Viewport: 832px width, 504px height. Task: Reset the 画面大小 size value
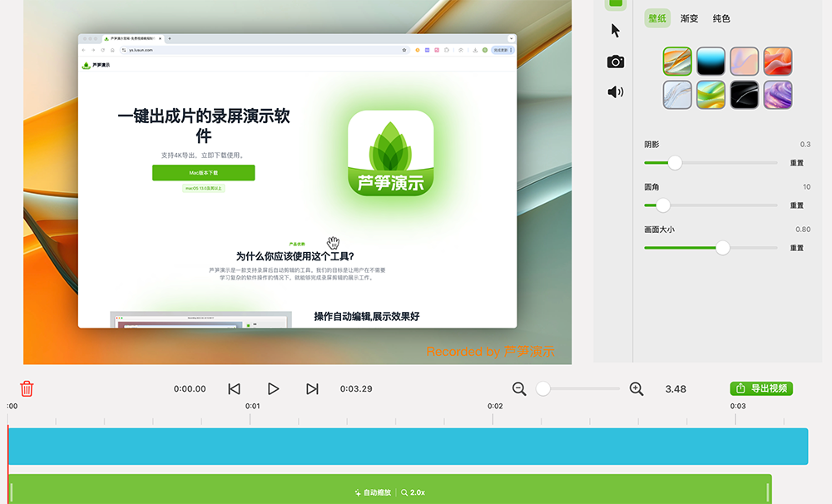coord(797,248)
